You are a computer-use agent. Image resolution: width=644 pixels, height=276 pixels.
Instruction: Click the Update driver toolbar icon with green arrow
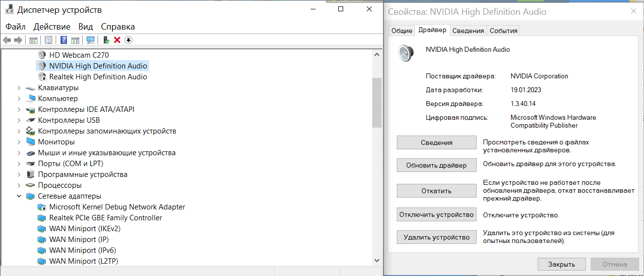pos(106,40)
